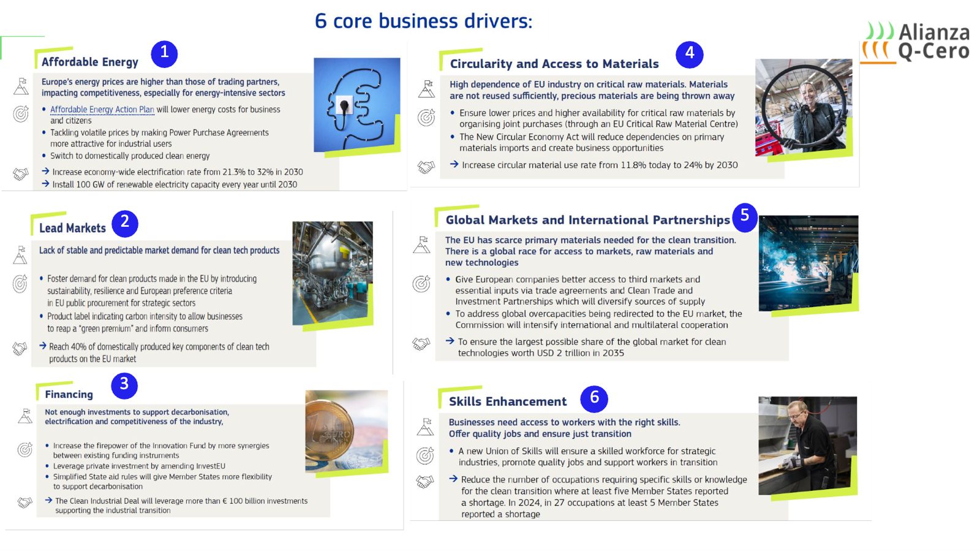Click the blue number 2 circle badge
The width and height of the screenshot is (980, 551).
[125, 223]
